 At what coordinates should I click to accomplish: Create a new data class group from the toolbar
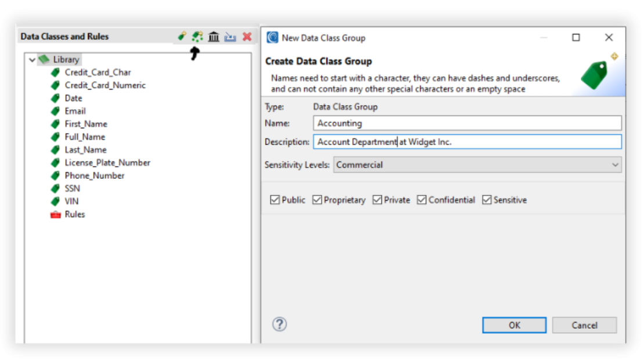197,36
